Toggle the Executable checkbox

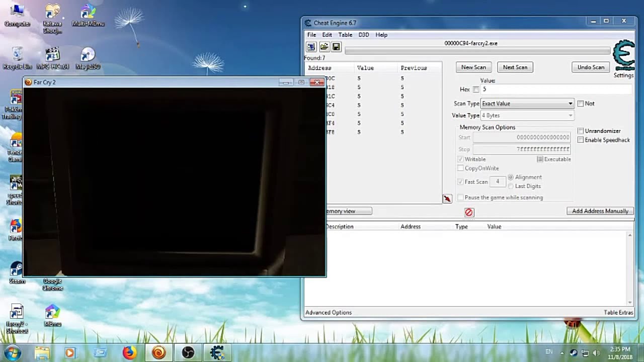point(540,159)
